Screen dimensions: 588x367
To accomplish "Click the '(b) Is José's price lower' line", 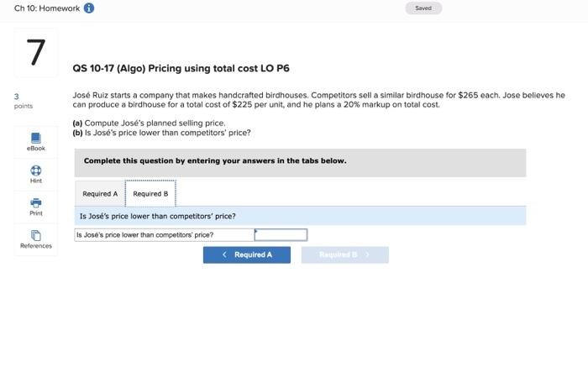I will click(161, 133).
